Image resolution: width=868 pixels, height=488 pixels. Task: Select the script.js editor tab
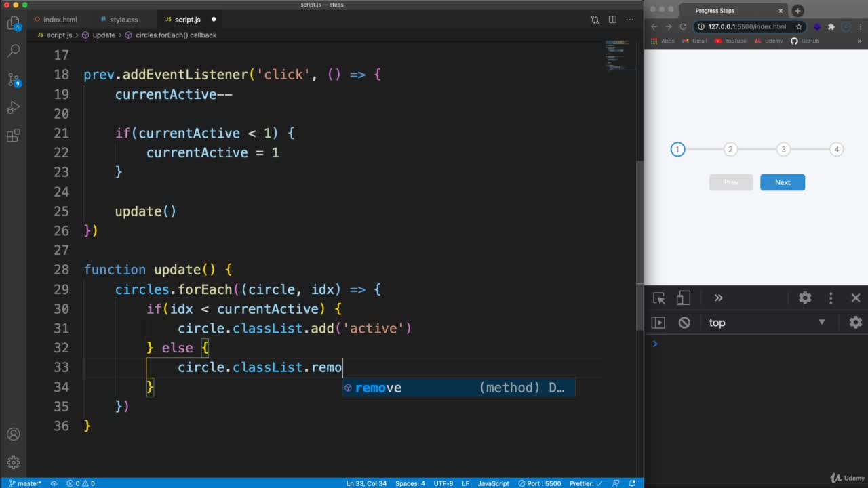click(188, 20)
